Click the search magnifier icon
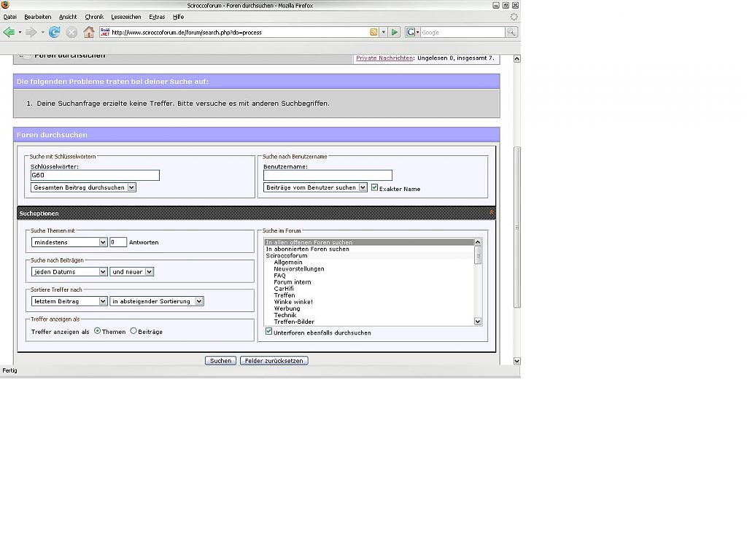This screenshot has width=747, height=560. point(511,32)
